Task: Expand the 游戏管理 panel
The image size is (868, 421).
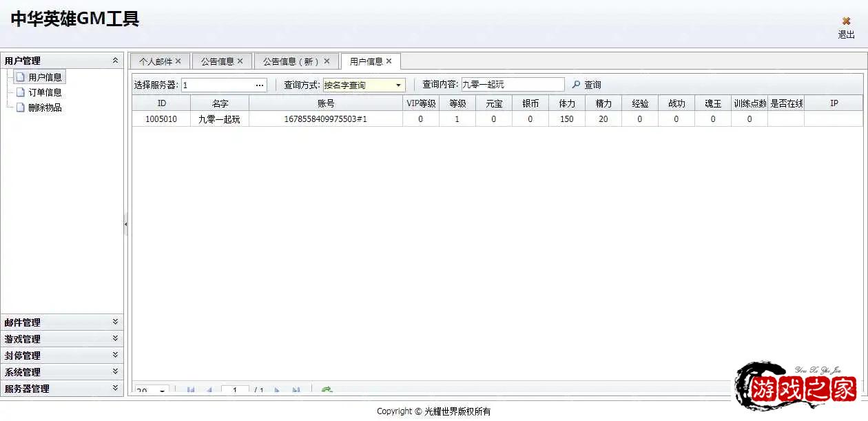Action: tap(115, 338)
